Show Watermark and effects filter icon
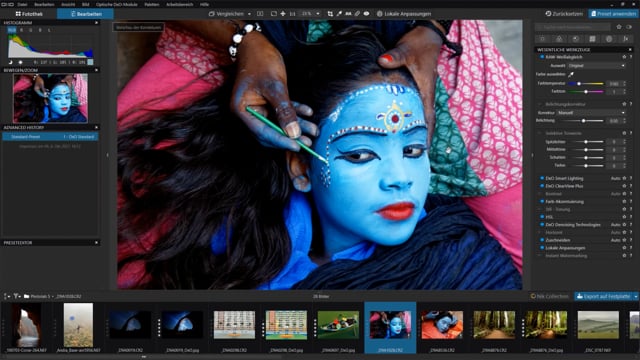The width and height of the screenshot is (640, 360). click(626, 39)
